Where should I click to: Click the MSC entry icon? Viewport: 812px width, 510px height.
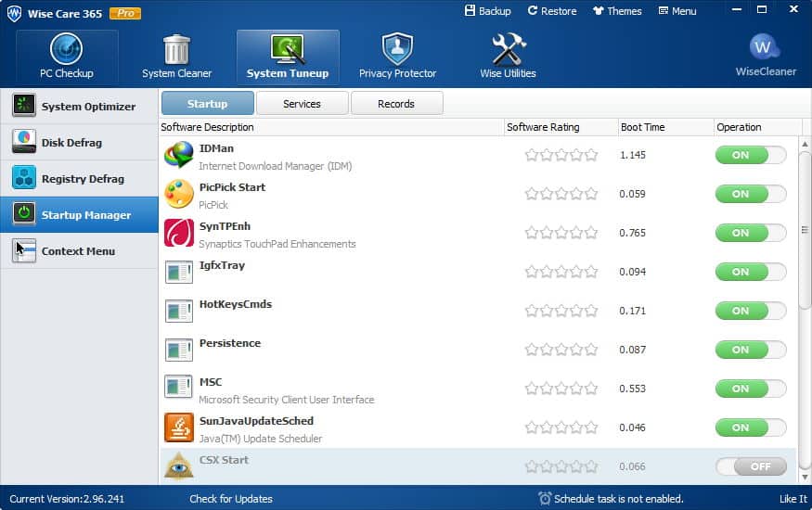pyautogui.click(x=179, y=387)
